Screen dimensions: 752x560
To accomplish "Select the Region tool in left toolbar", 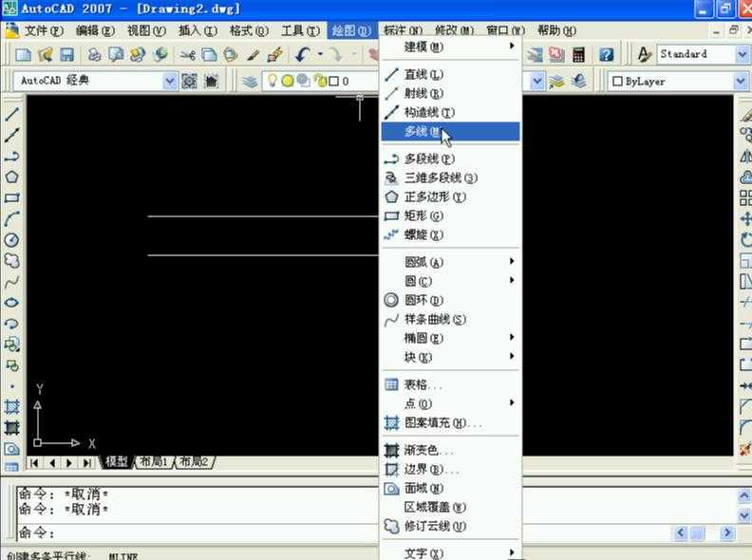I will coord(12,449).
